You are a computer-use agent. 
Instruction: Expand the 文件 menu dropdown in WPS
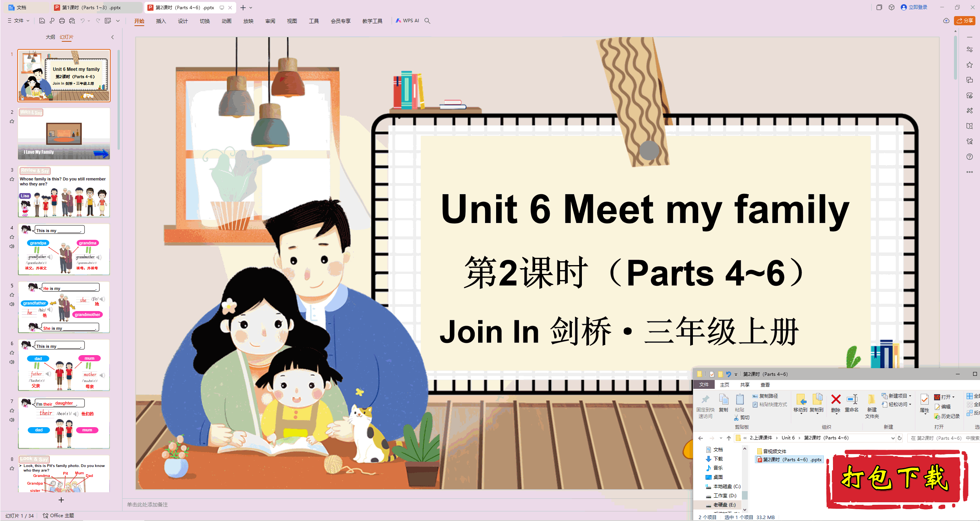tap(19, 21)
